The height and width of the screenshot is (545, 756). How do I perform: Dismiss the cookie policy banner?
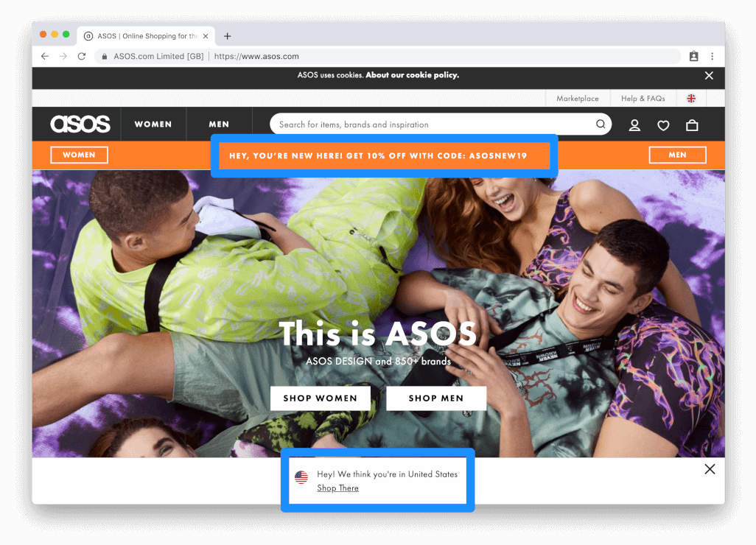click(x=709, y=76)
